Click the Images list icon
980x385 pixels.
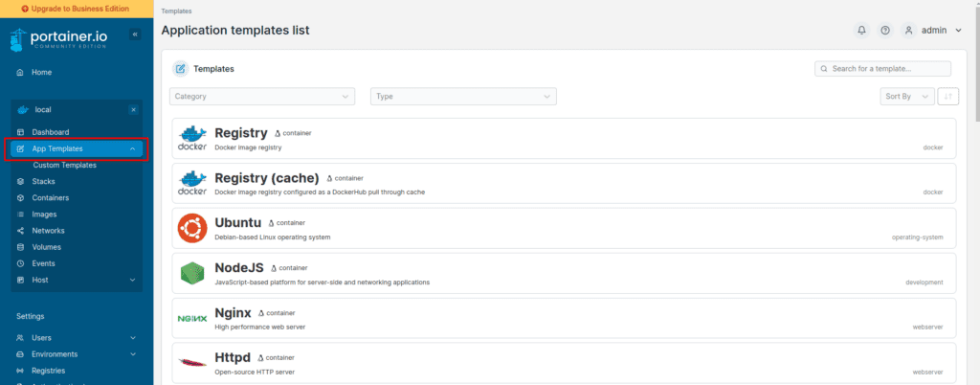point(20,215)
